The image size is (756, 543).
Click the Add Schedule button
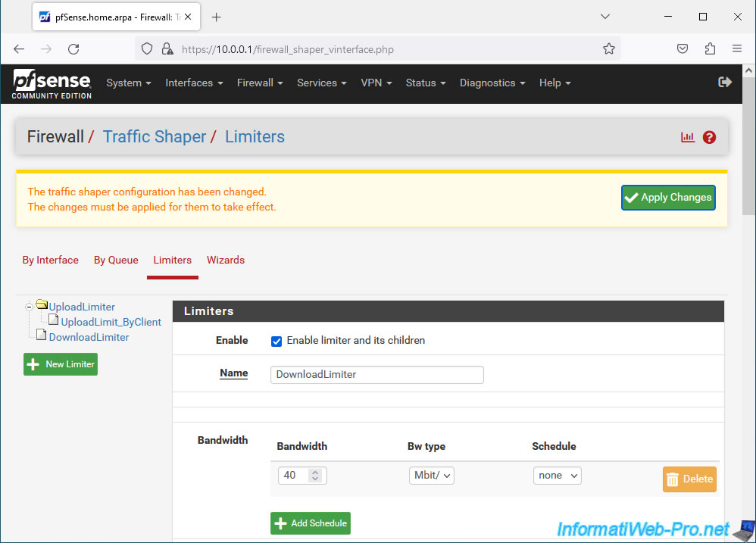(x=311, y=523)
